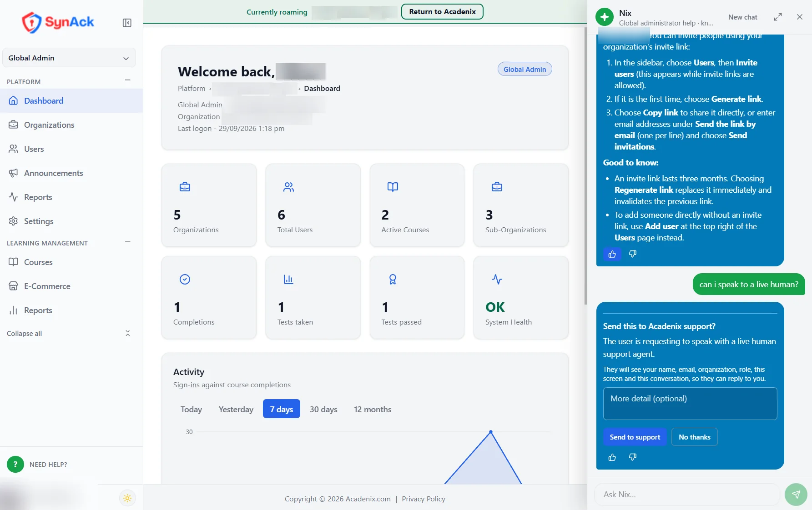The image size is (812, 510).
Task: Click the Sub-Organizations card icon
Action: 497,187
